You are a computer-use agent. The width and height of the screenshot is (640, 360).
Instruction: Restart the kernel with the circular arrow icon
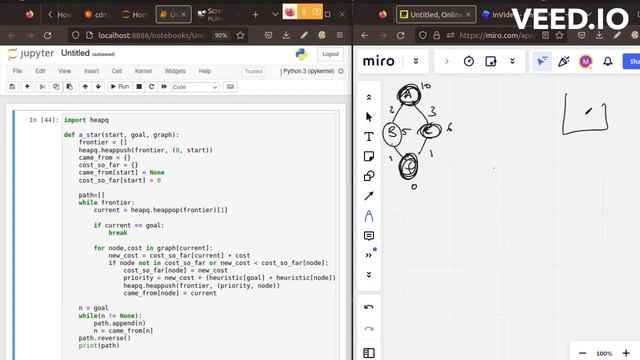click(151, 87)
